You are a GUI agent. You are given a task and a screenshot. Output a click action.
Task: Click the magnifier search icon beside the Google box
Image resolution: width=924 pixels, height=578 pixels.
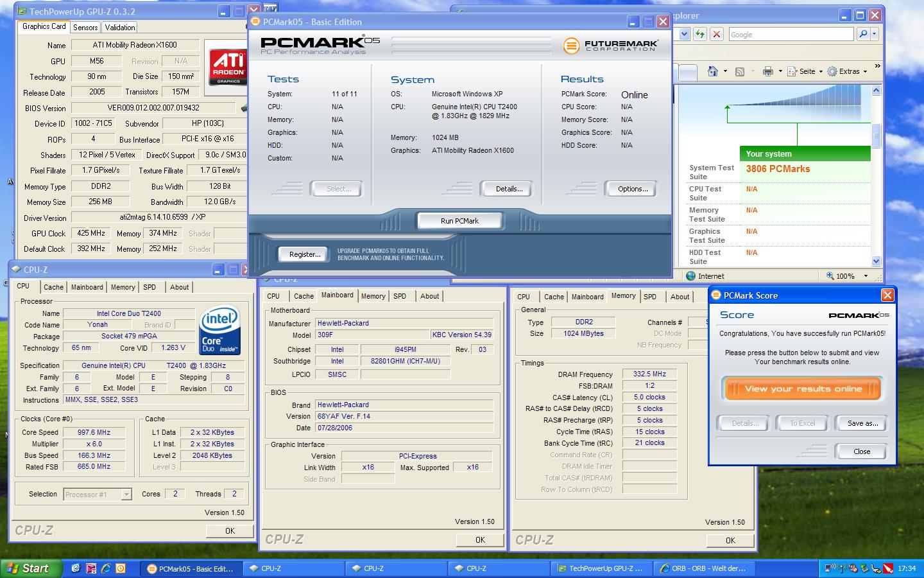[863, 34]
